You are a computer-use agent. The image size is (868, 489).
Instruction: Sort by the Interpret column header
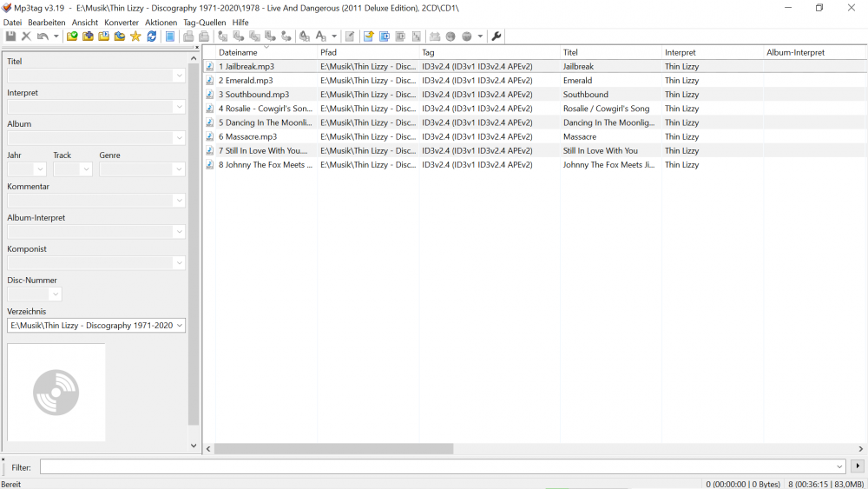(x=712, y=53)
